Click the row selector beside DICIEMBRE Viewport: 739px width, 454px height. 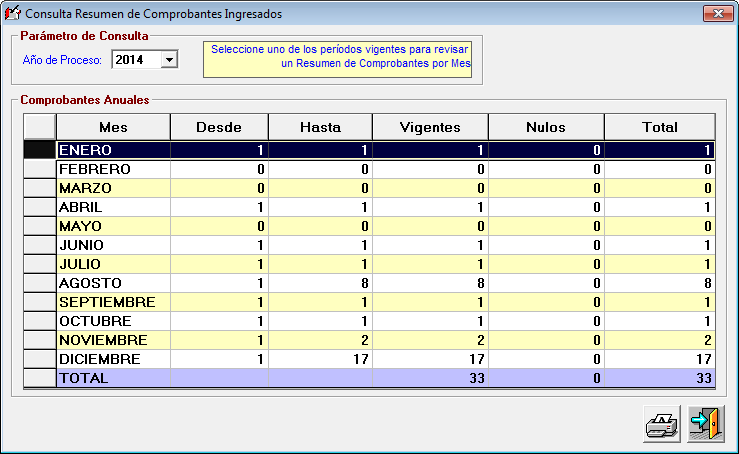(x=40, y=359)
